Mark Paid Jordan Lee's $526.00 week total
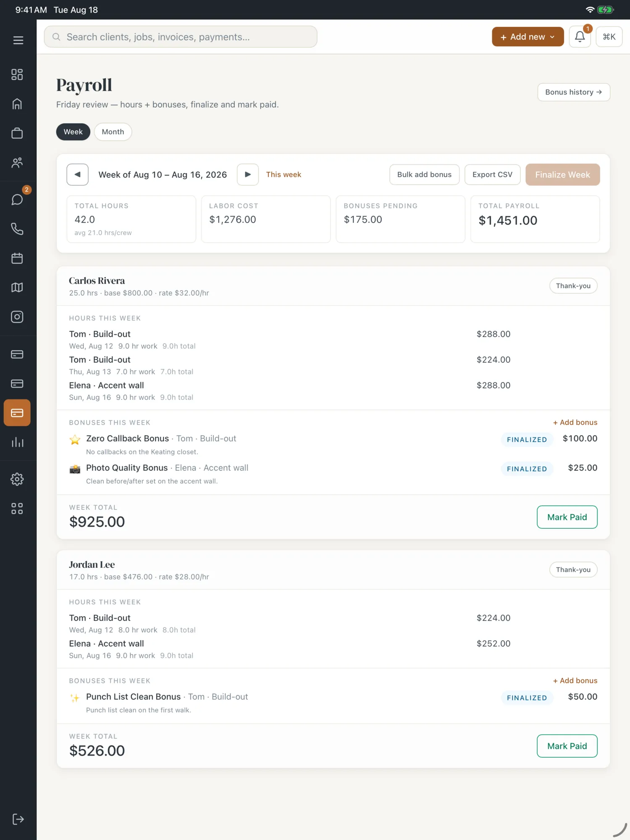The height and width of the screenshot is (840, 630). (x=567, y=746)
